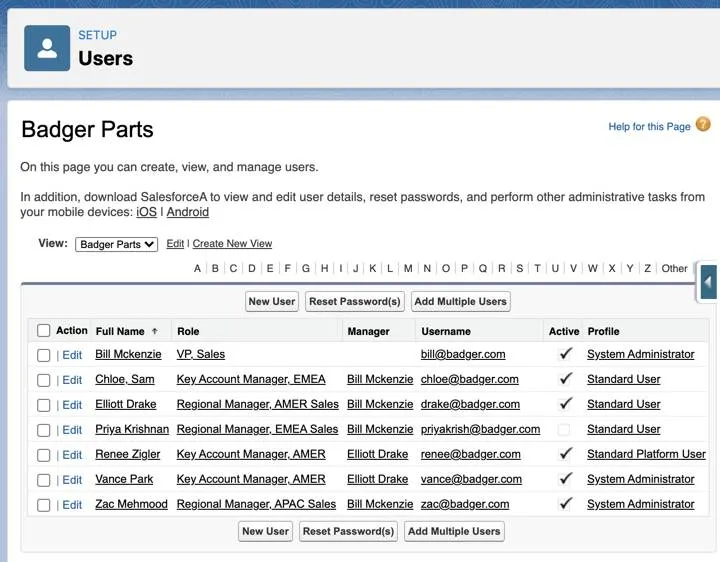Open the Android download link
The height and width of the screenshot is (562, 720).
point(187,212)
